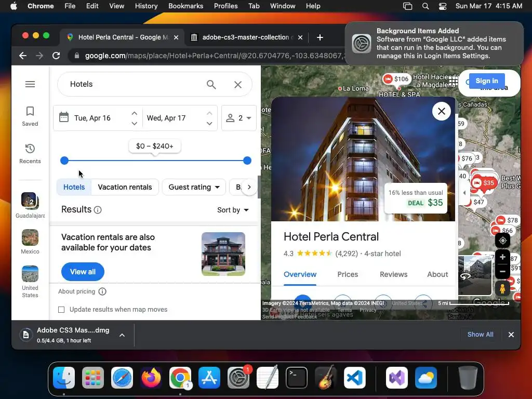The width and height of the screenshot is (532, 399).
Task: Zoom out on the map
Action: 502,271
